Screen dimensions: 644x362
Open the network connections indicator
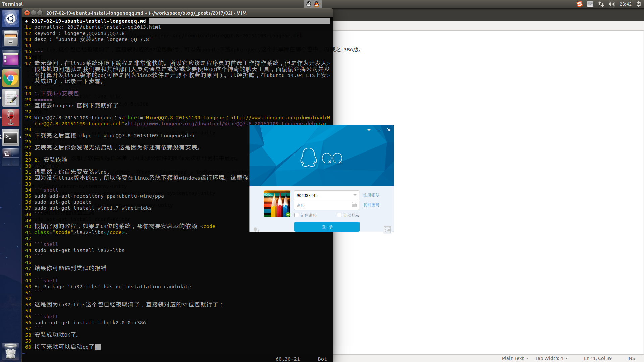(x=601, y=4)
